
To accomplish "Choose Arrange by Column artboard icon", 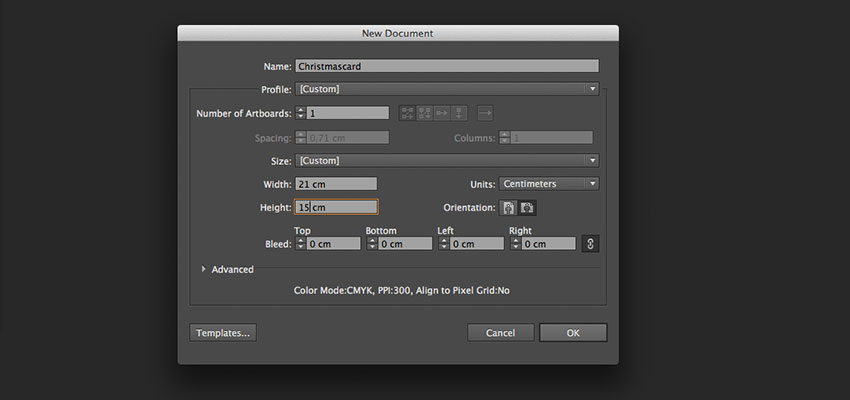I will (x=458, y=113).
